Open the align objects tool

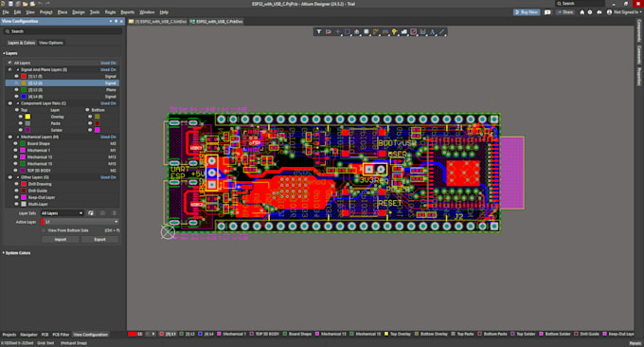pos(356,31)
